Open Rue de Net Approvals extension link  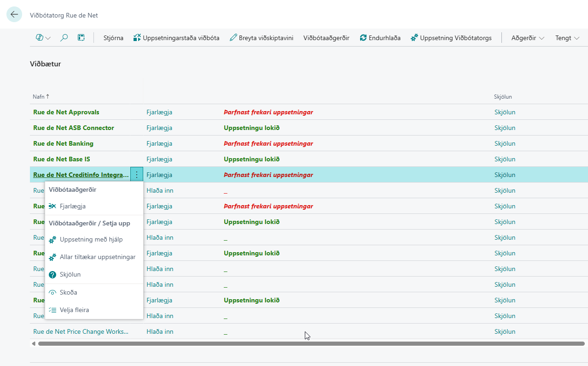pyautogui.click(x=66, y=112)
